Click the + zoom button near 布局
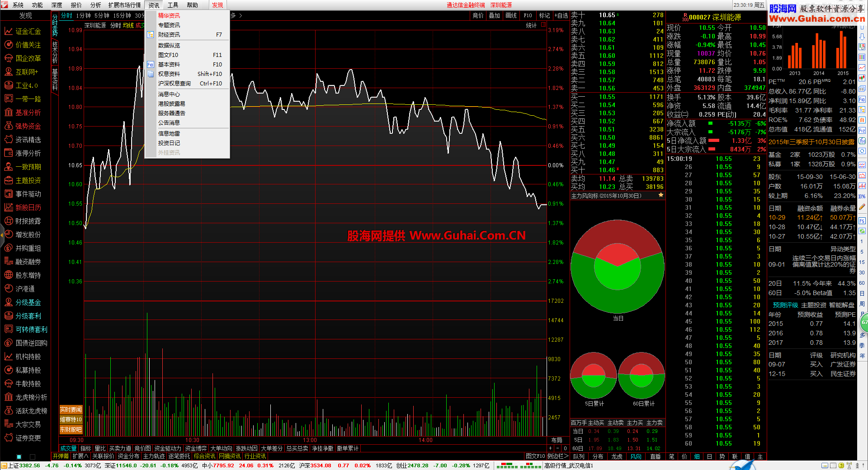The height and width of the screenshot is (470, 868). 550,448
